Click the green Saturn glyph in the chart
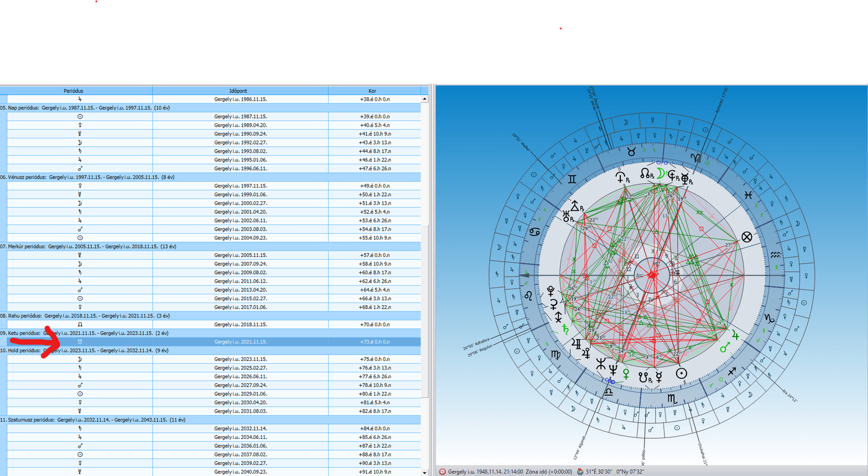 pos(565,330)
